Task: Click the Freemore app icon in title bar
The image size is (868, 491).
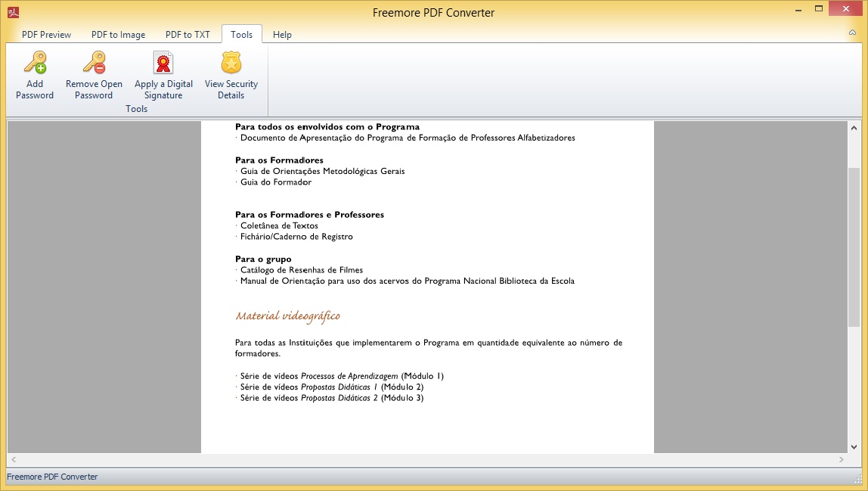Action: [14, 12]
